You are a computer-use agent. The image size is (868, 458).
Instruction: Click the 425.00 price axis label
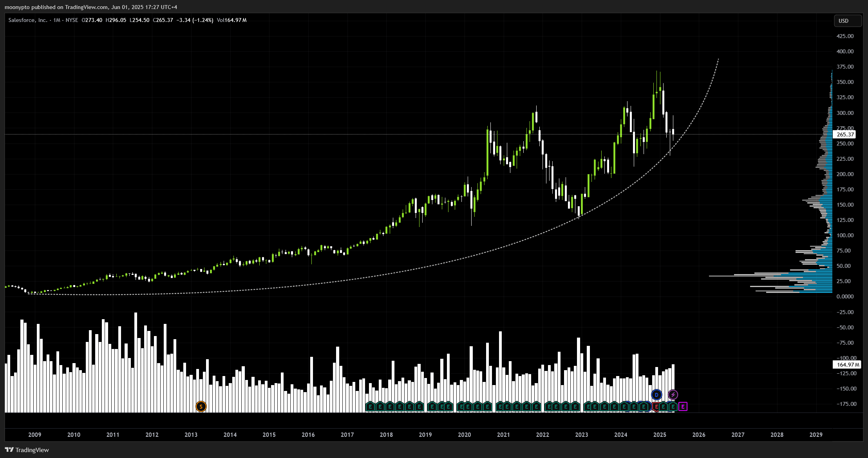[x=845, y=36]
